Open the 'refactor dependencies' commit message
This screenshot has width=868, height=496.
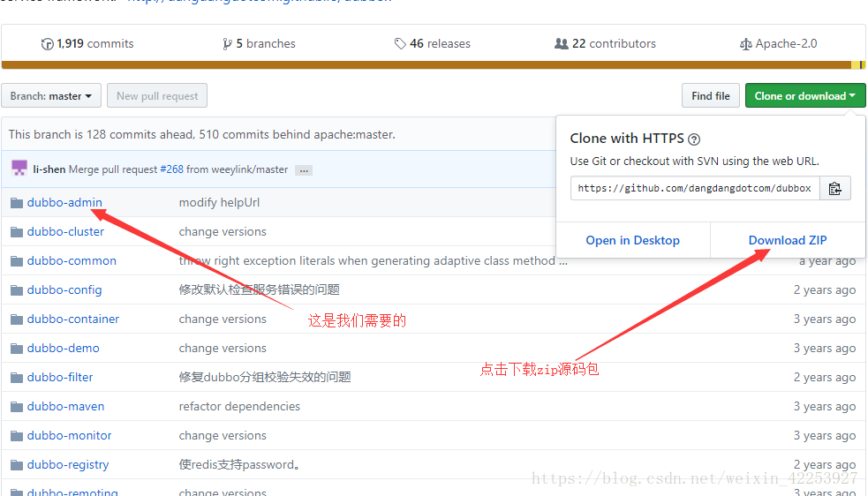click(239, 406)
